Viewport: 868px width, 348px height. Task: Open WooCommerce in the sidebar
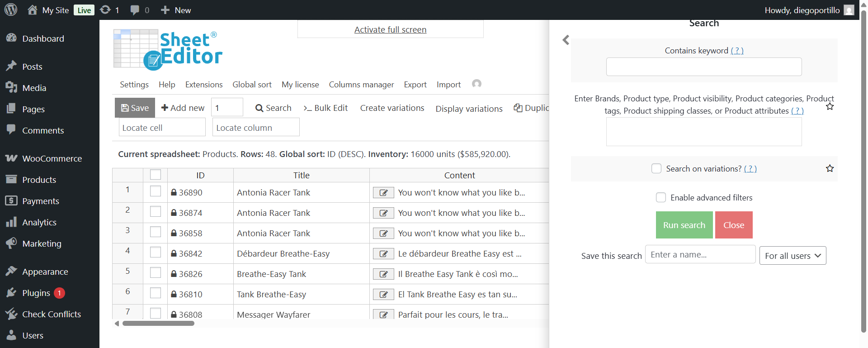(x=52, y=158)
